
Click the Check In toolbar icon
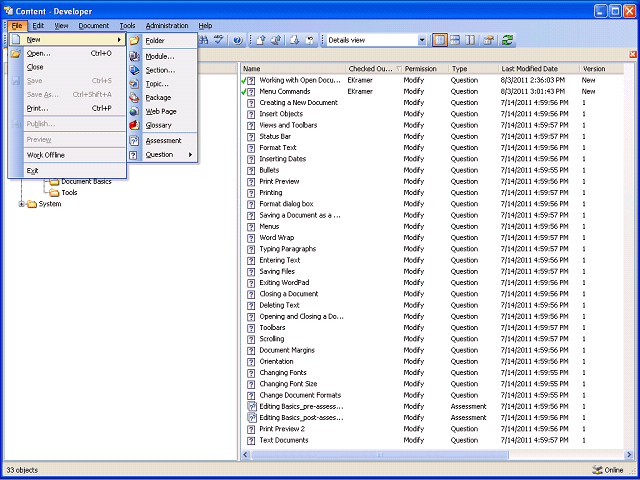261,40
